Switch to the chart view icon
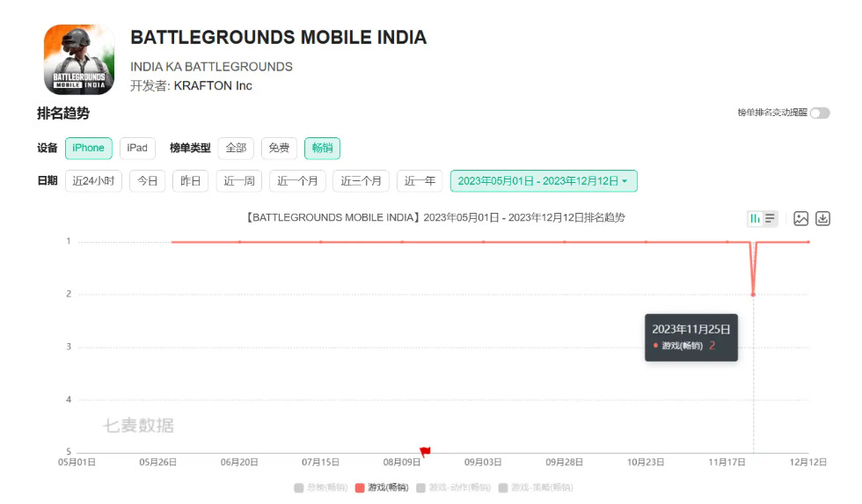This screenshot has width=862, height=504. pos(755,219)
